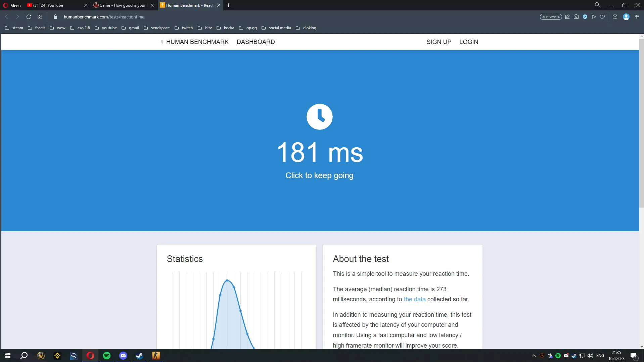Follow 'the data' hyperlink
The width and height of the screenshot is (644, 362).
414,299
